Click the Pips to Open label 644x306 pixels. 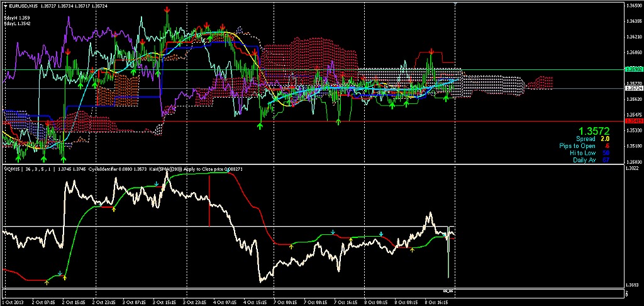[x=577, y=146]
